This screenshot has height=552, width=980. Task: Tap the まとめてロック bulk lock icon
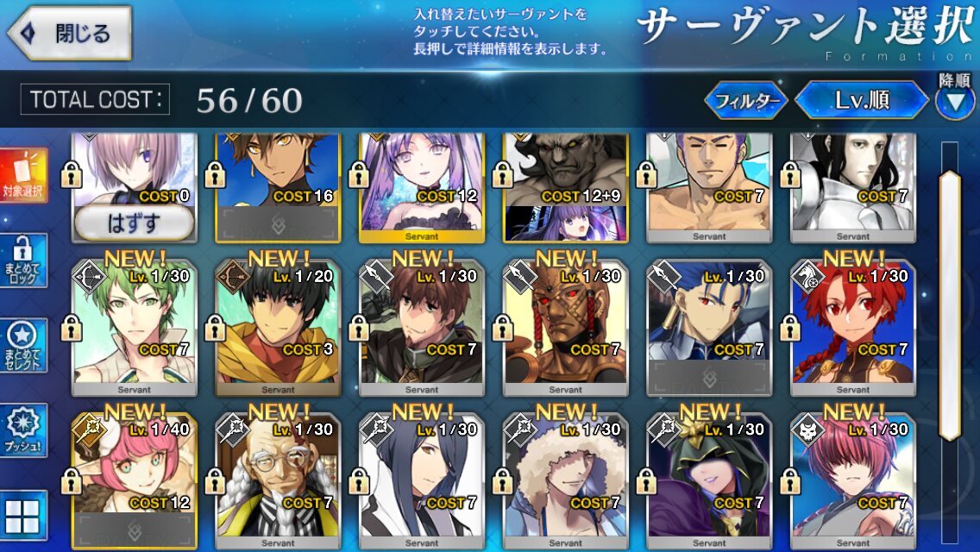pyautogui.click(x=24, y=260)
